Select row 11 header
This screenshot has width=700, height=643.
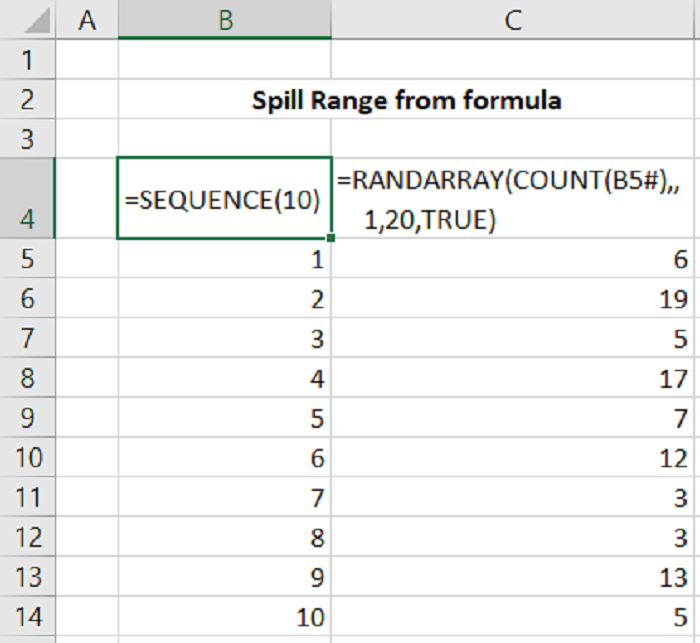point(28,497)
